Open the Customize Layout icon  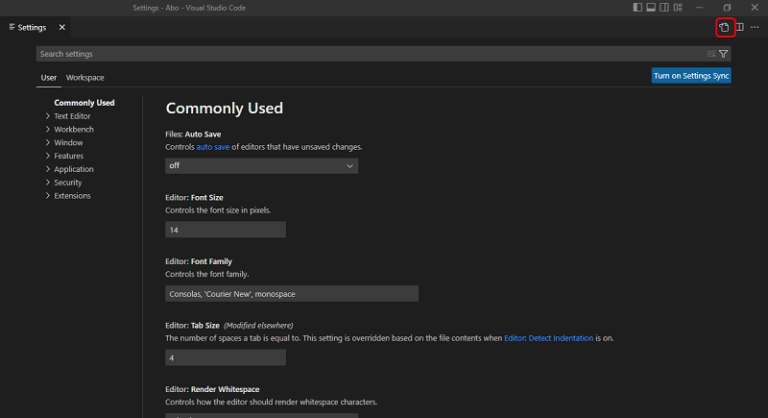677,8
